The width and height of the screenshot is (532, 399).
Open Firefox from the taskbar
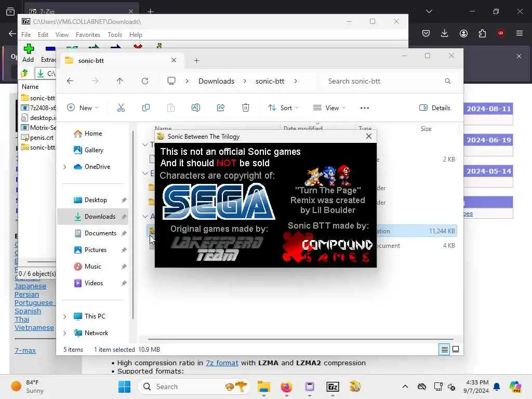coord(287,387)
